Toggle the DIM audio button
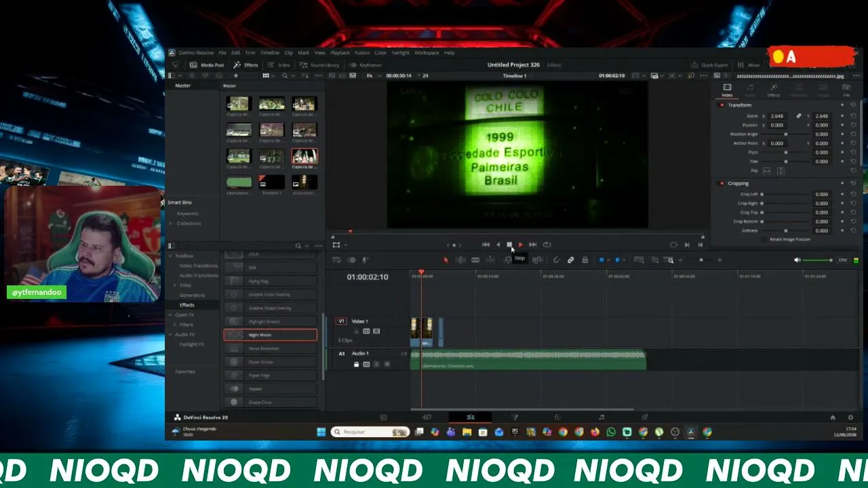 [843, 260]
